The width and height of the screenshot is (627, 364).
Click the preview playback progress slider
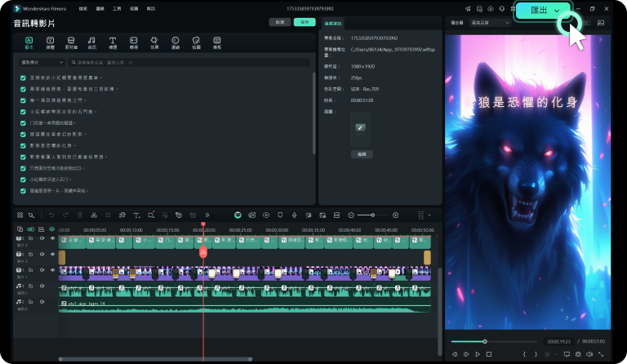coord(494,342)
